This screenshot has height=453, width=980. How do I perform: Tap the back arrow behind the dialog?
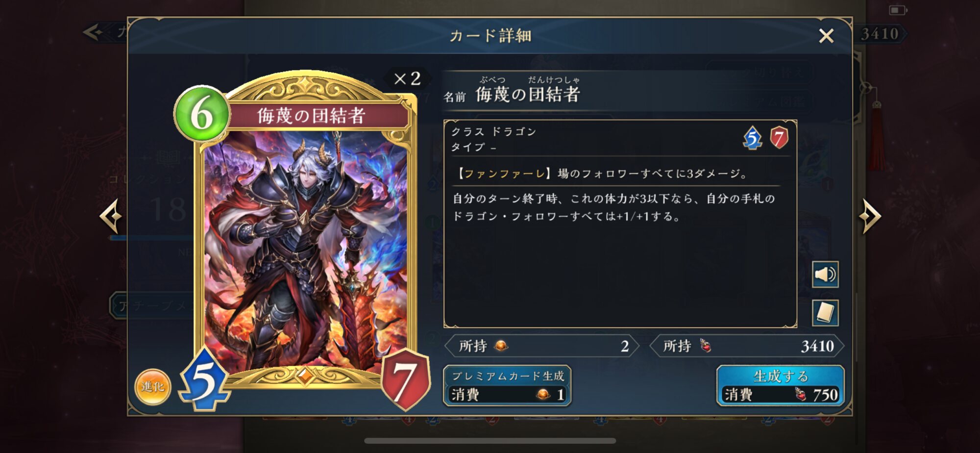click(93, 32)
